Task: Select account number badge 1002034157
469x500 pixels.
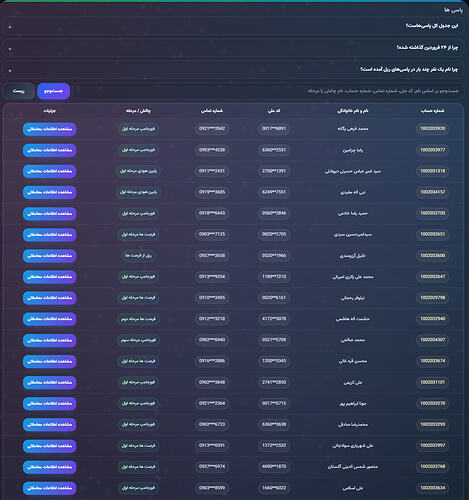Action: coord(432,192)
